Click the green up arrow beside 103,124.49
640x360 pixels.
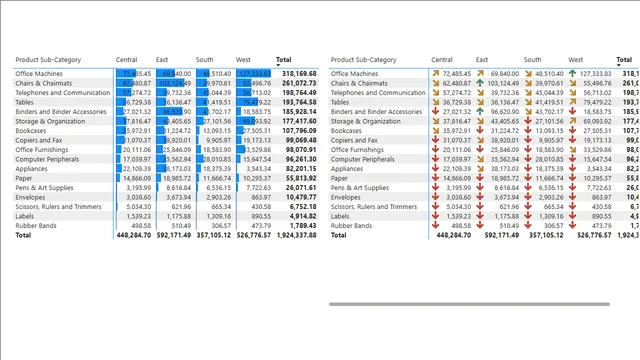point(480,83)
